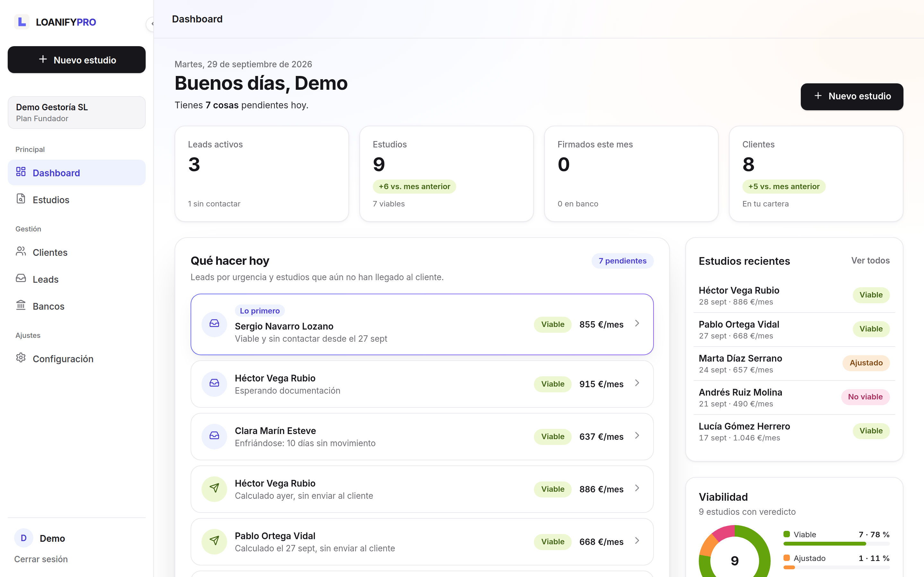Open Configuración gear icon

(21, 358)
